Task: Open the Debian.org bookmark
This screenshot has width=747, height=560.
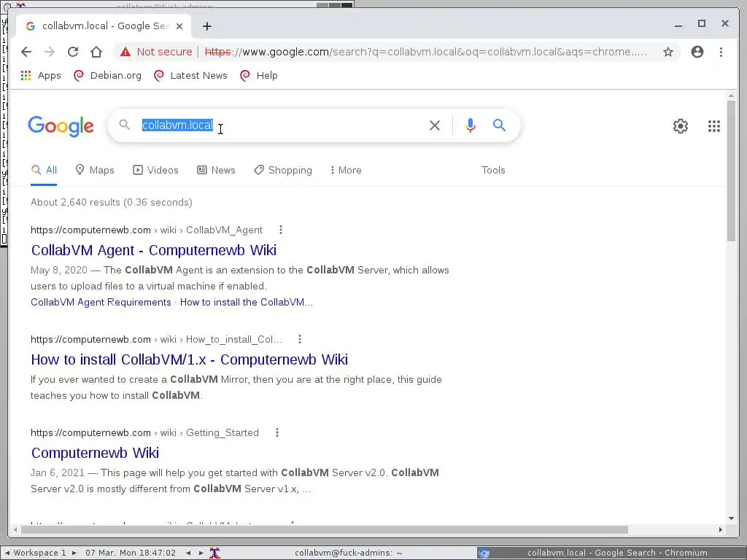Action: click(108, 75)
